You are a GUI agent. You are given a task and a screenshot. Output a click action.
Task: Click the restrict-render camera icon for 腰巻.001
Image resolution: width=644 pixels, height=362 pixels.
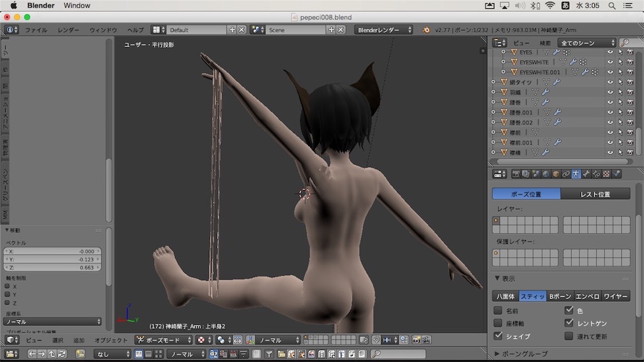630,112
